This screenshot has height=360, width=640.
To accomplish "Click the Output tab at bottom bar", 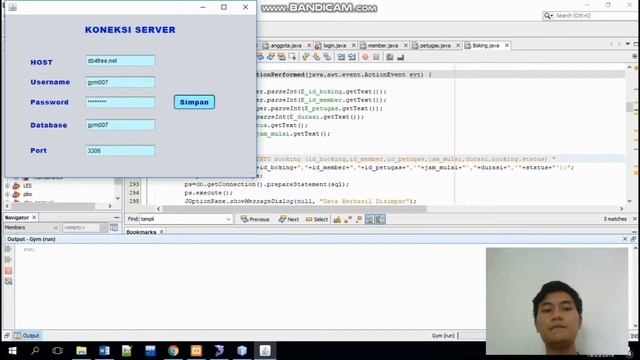I will pos(27,336).
